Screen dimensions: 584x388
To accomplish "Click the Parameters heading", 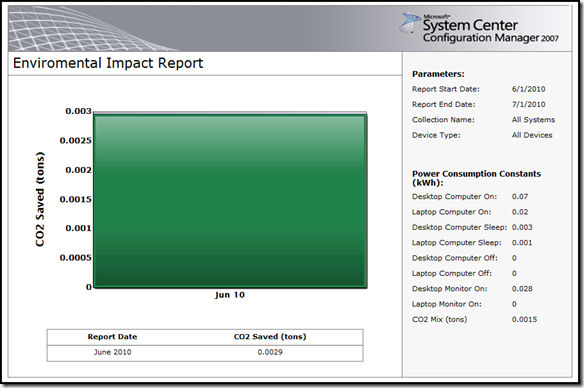I will pos(438,74).
